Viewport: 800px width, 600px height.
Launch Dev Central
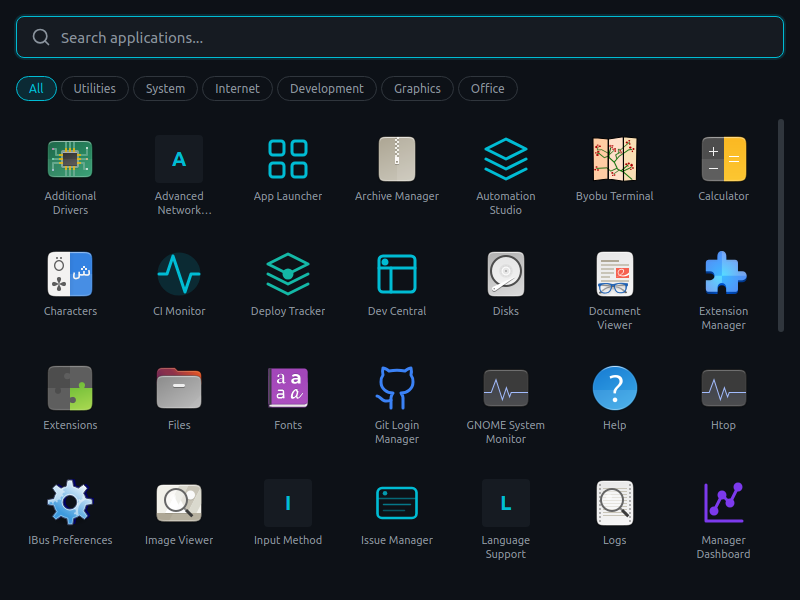pos(397,274)
